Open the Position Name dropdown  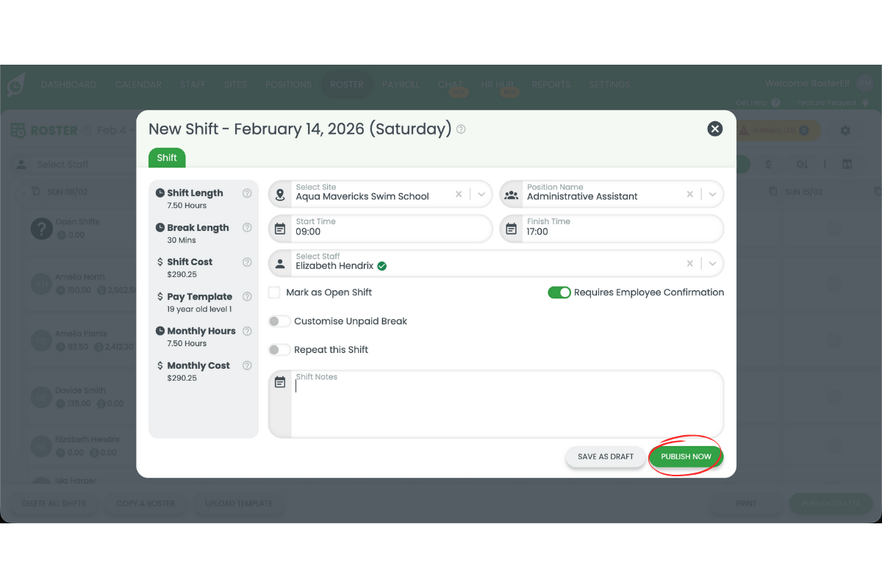[x=711, y=194]
